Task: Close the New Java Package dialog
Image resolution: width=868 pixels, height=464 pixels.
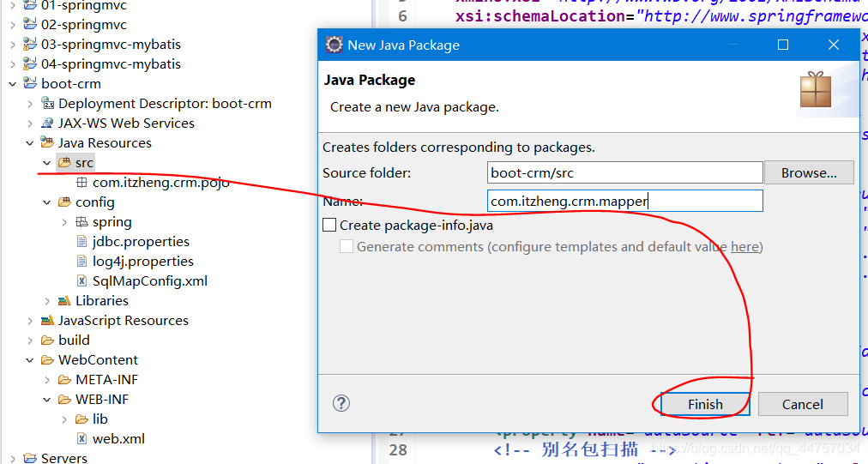Action: click(833, 45)
